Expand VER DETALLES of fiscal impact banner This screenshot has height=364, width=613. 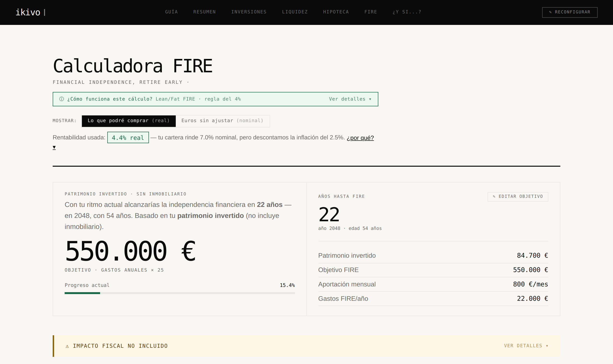(526, 346)
